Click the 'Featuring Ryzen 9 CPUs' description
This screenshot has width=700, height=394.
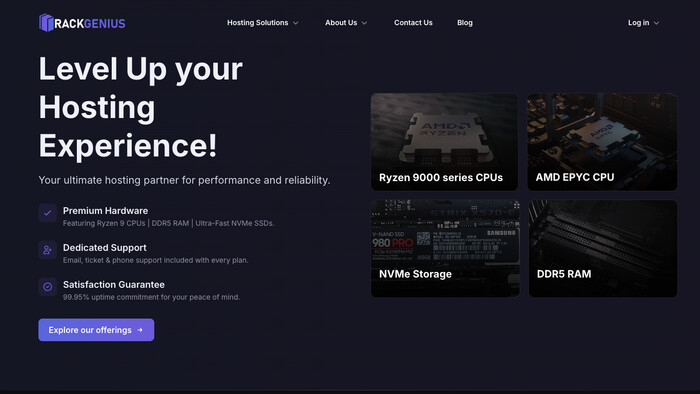point(168,223)
